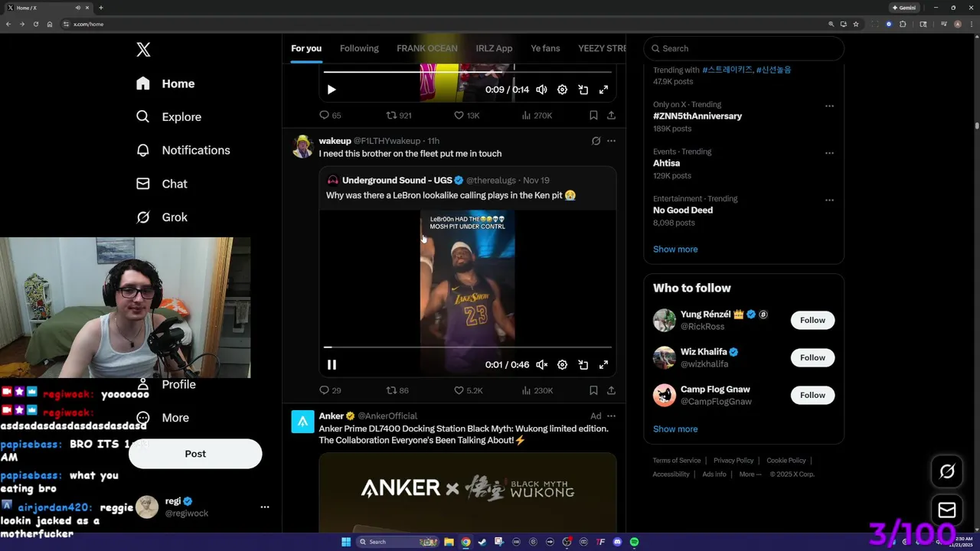
Task: Show more Who to follow suggestions
Action: [675, 429]
